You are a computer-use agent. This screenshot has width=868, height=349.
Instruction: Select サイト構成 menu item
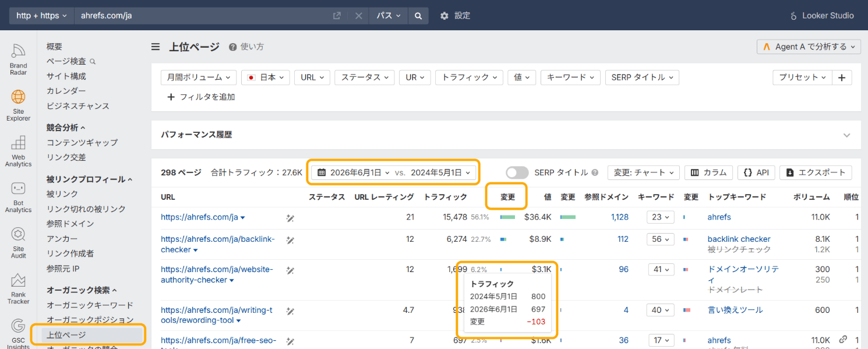66,76
